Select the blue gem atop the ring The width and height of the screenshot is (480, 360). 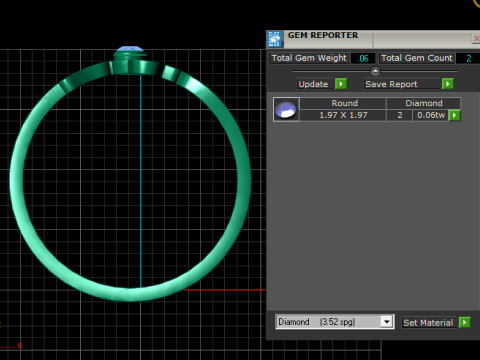click(x=129, y=49)
